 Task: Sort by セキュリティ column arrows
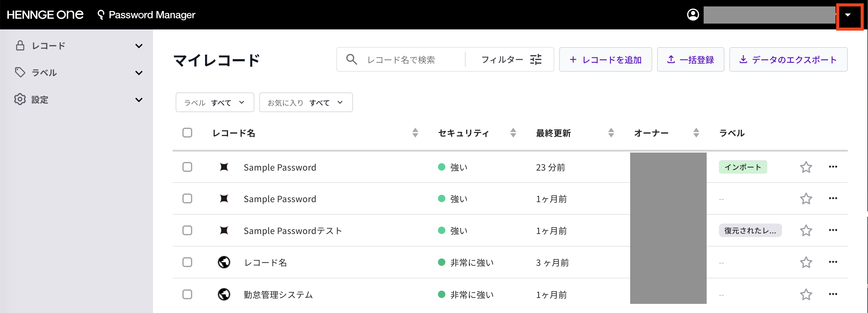pos(513,133)
